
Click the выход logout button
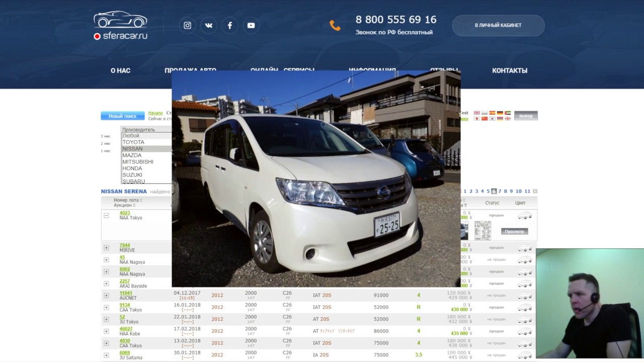(x=526, y=116)
